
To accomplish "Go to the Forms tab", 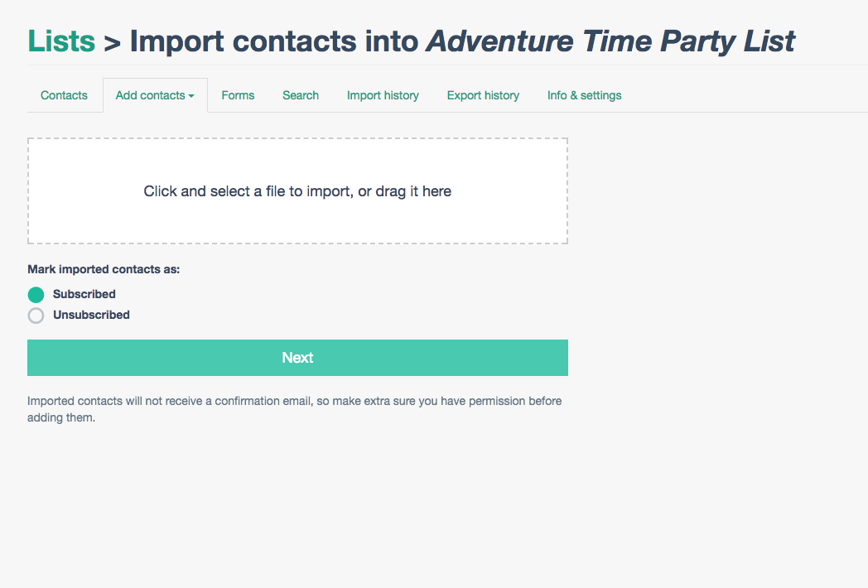I will pos(238,95).
